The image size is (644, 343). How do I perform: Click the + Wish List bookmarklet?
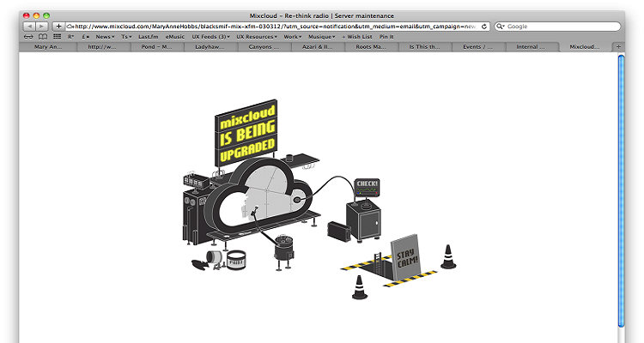357,37
